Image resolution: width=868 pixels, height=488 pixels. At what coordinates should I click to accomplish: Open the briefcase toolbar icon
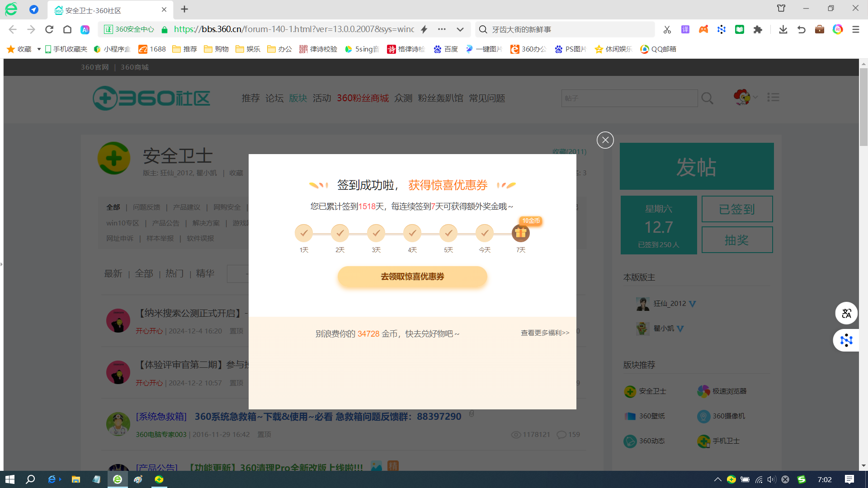(x=820, y=29)
